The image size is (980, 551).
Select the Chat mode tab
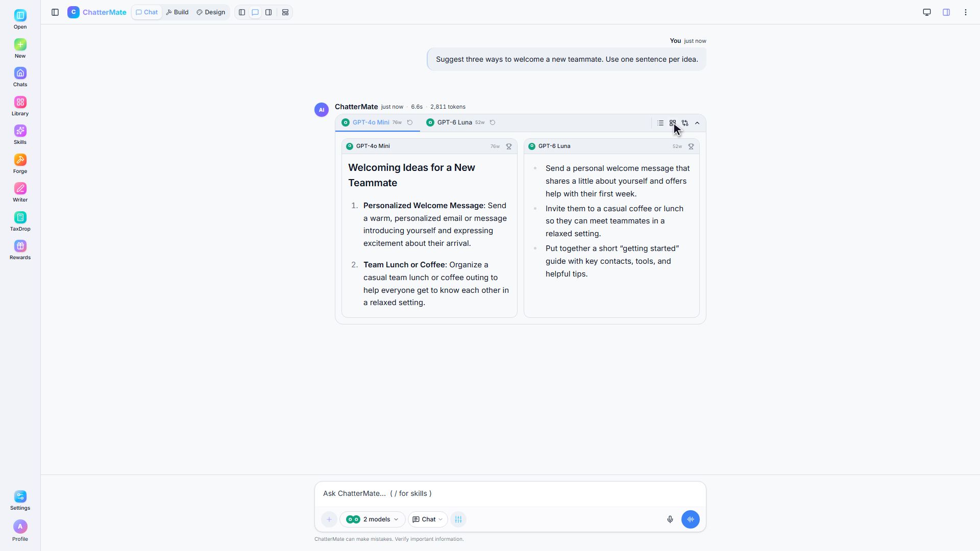pyautogui.click(x=147, y=12)
